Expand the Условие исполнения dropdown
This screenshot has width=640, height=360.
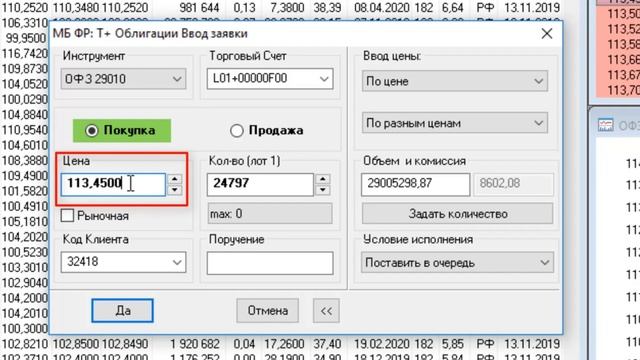point(457,263)
